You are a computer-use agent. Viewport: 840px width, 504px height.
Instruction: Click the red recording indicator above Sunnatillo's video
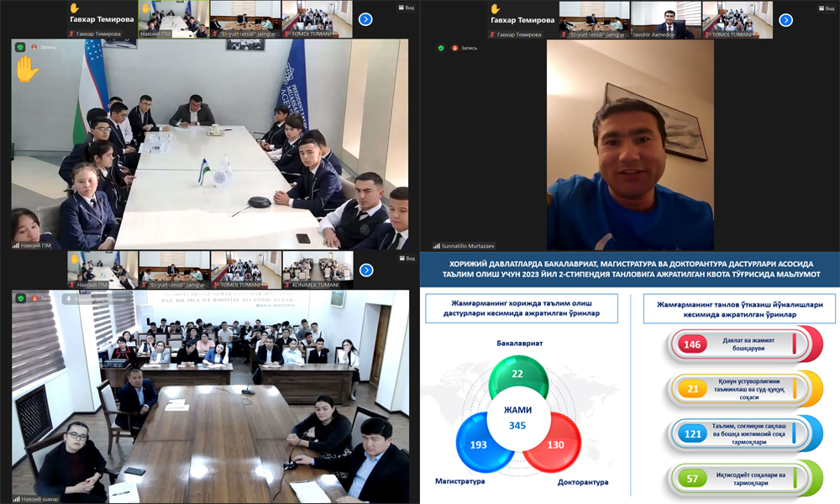pyautogui.click(x=455, y=48)
